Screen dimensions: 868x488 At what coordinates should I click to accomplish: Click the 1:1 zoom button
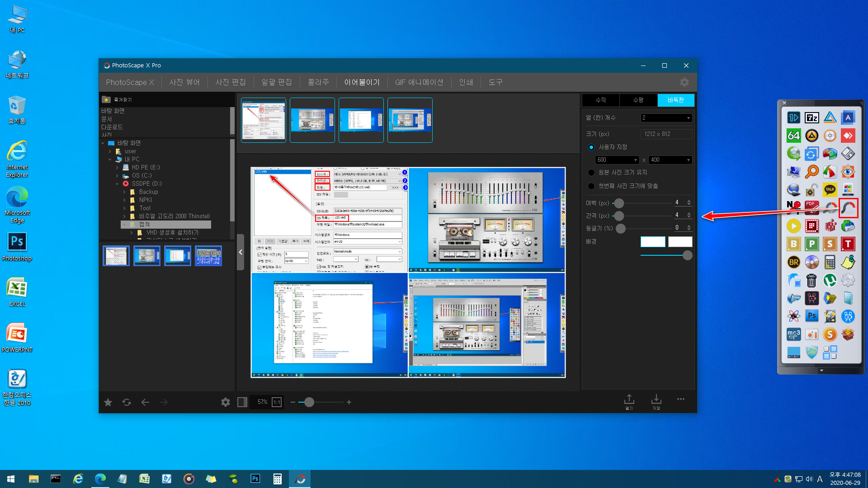[x=277, y=402]
